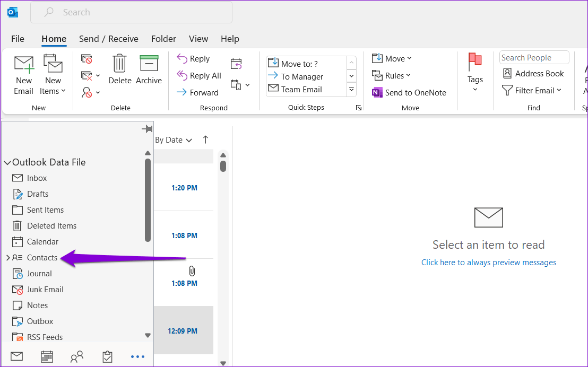Switch to the Send / Receive tab
This screenshot has height=367, width=588.
pyautogui.click(x=108, y=39)
